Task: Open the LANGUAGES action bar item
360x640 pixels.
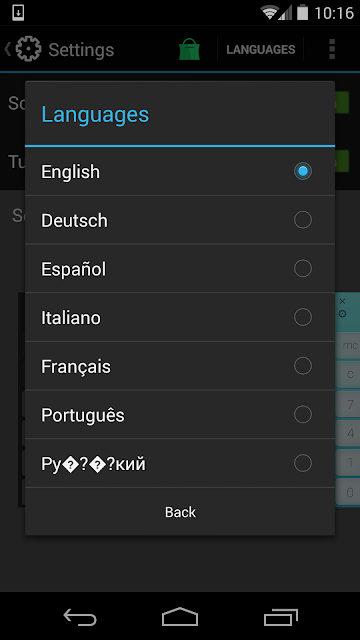Action: pos(260,49)
